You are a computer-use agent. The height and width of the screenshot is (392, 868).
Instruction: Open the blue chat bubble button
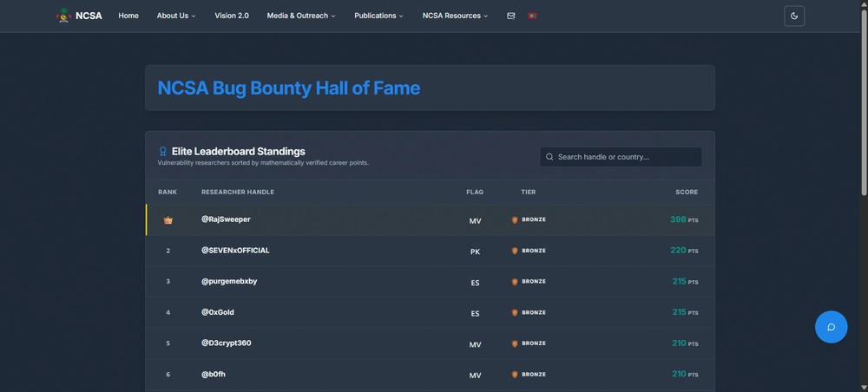831,327
